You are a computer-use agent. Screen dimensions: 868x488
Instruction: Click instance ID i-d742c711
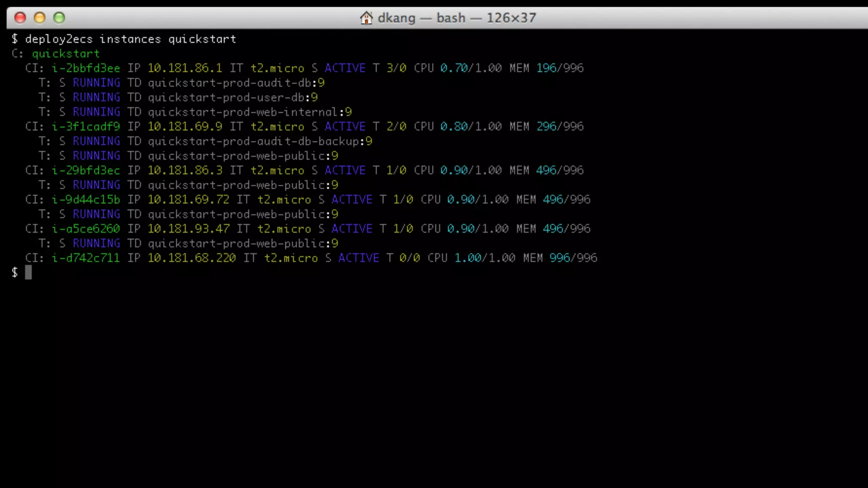coord(86,258)
